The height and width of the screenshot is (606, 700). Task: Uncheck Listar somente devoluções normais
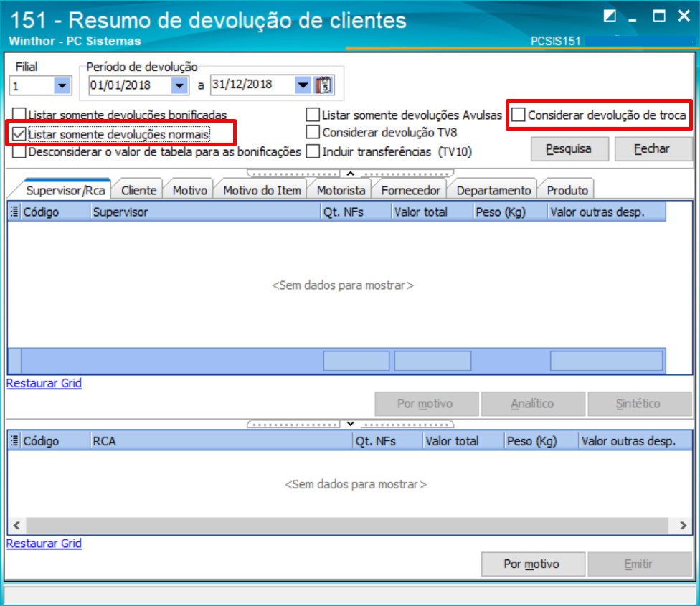coord(19,134)
